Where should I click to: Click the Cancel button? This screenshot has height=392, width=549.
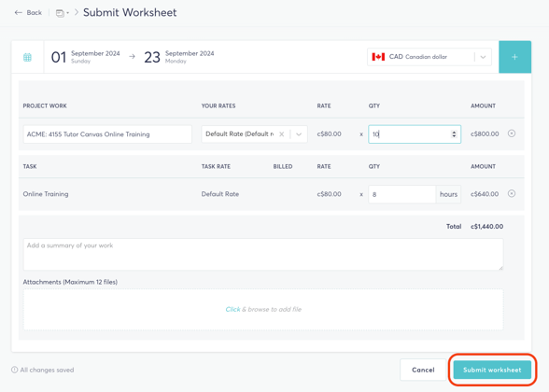pos(423,370)
